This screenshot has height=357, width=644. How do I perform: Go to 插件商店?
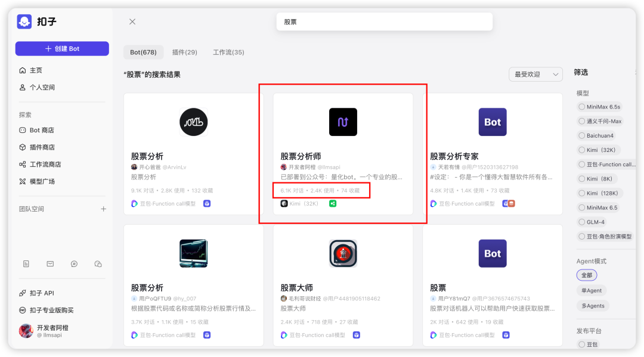click(x=37, y=147)
